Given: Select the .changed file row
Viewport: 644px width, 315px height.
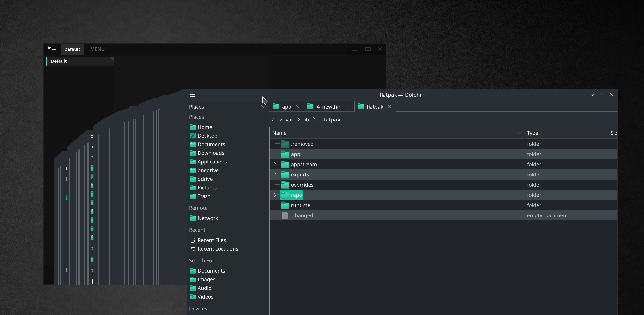Looking at the screenshot, I should point(302,215).
